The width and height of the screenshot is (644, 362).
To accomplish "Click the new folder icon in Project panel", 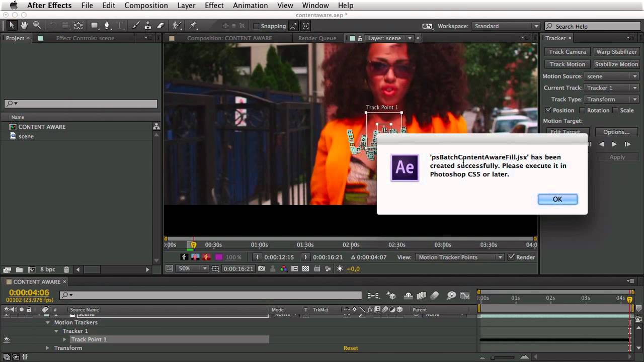I will pyautogui.click(x=19, y=269).
